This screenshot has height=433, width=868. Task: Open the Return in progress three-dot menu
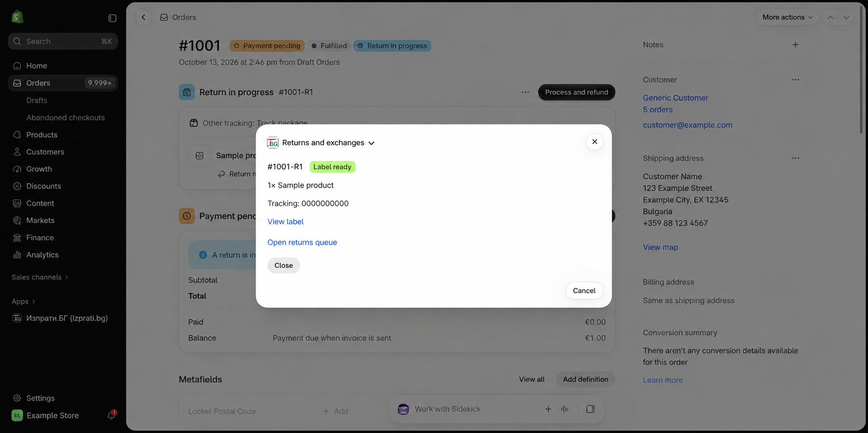click(x=525, y=92)
